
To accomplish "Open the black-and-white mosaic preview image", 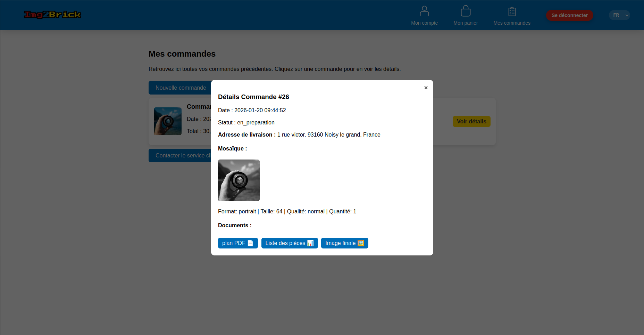I will [239, 180].
